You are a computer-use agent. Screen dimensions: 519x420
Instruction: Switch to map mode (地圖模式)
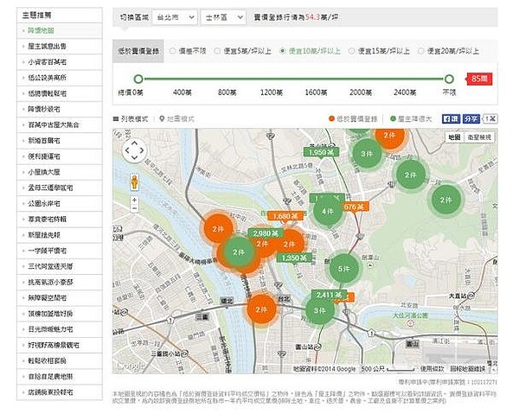point(176,118)
